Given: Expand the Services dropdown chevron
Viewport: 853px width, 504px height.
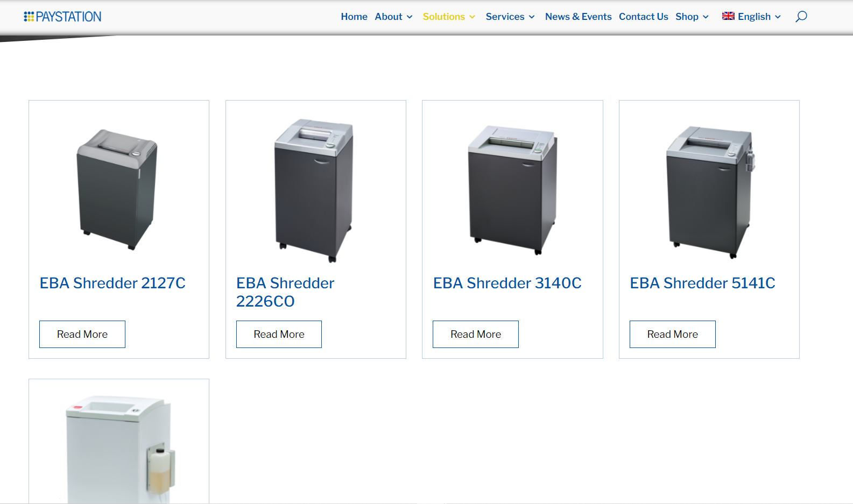Looking at the screenshot, I should pos(532,17).
